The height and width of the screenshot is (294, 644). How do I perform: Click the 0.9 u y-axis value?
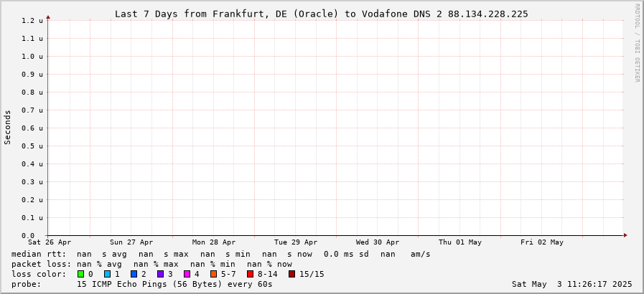click(x=32, y=75)
